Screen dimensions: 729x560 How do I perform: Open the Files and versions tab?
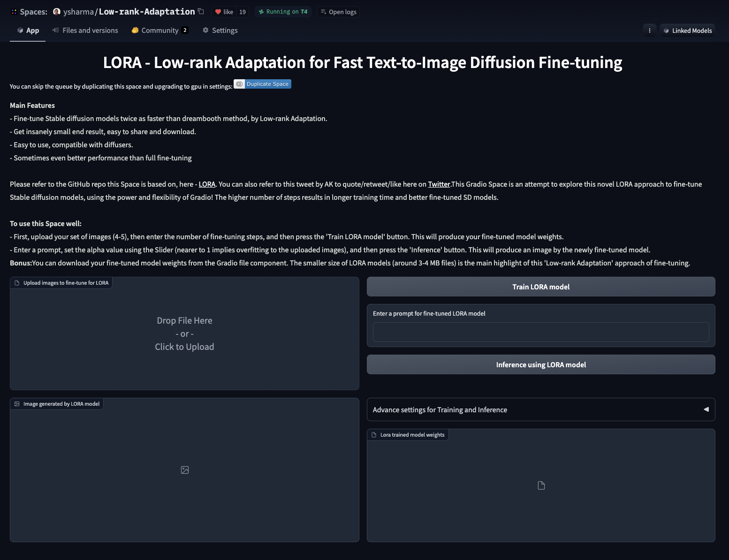point(85,30)
